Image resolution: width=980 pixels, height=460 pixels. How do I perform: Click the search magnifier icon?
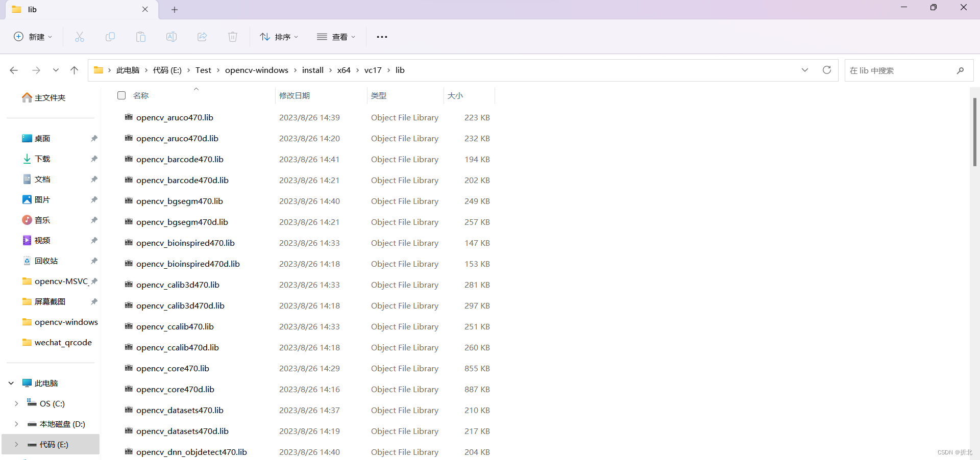click(960, 70)
